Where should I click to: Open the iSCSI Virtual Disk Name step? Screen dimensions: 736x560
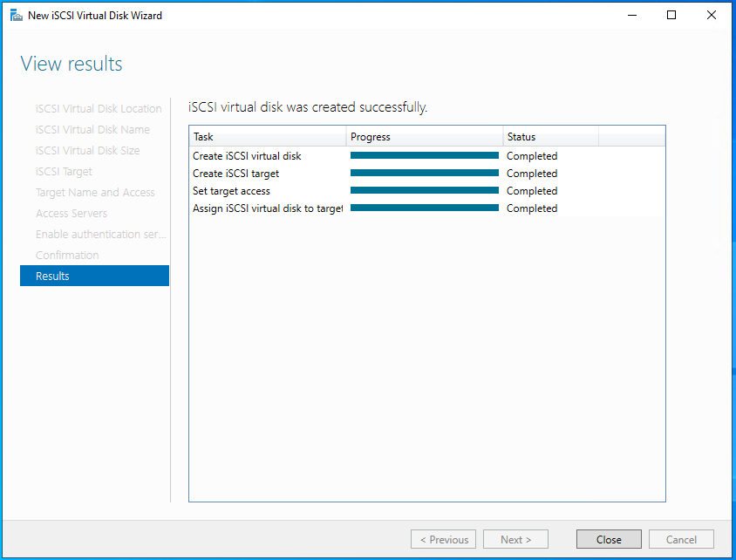[x=92, y=130]
